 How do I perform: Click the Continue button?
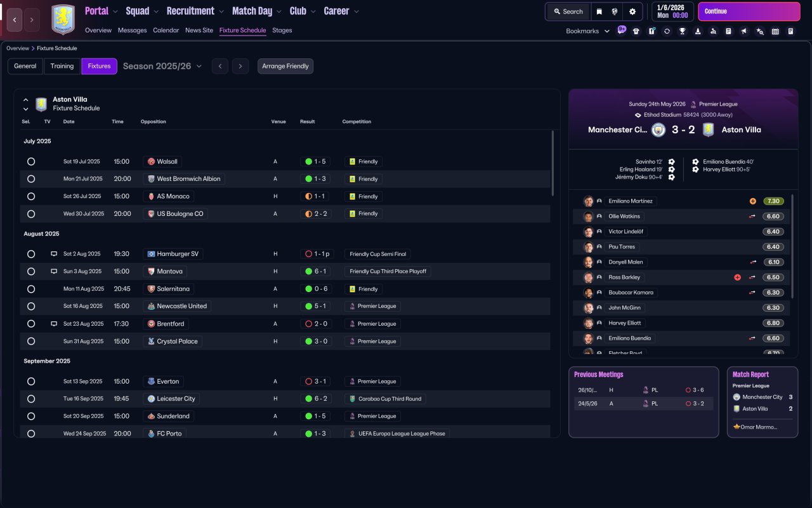tap(749, 11)
